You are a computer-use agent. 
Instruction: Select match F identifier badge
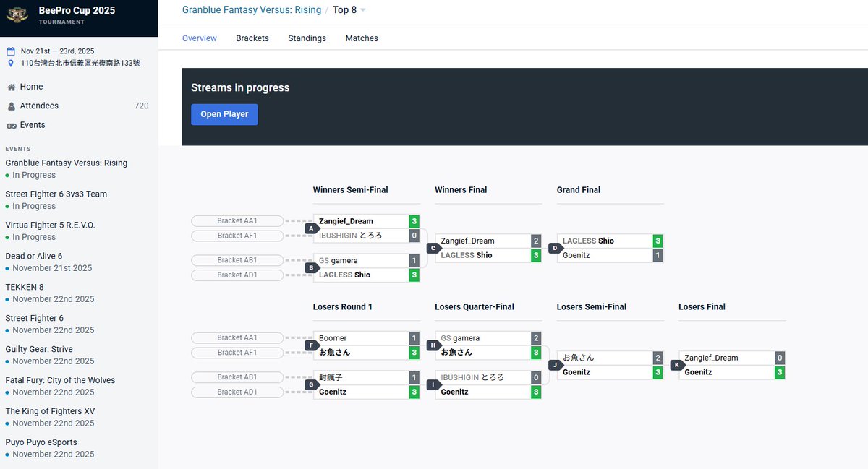click(311, 345)
